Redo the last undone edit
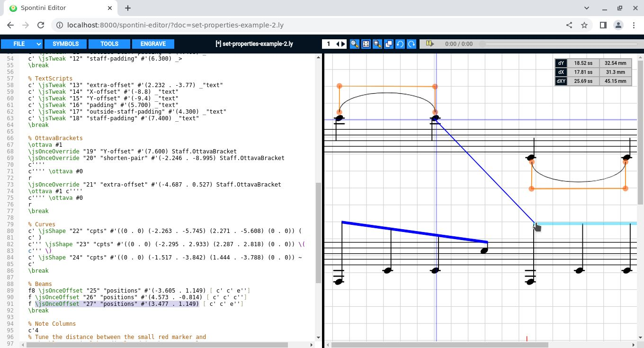 [x=411, y=44]
